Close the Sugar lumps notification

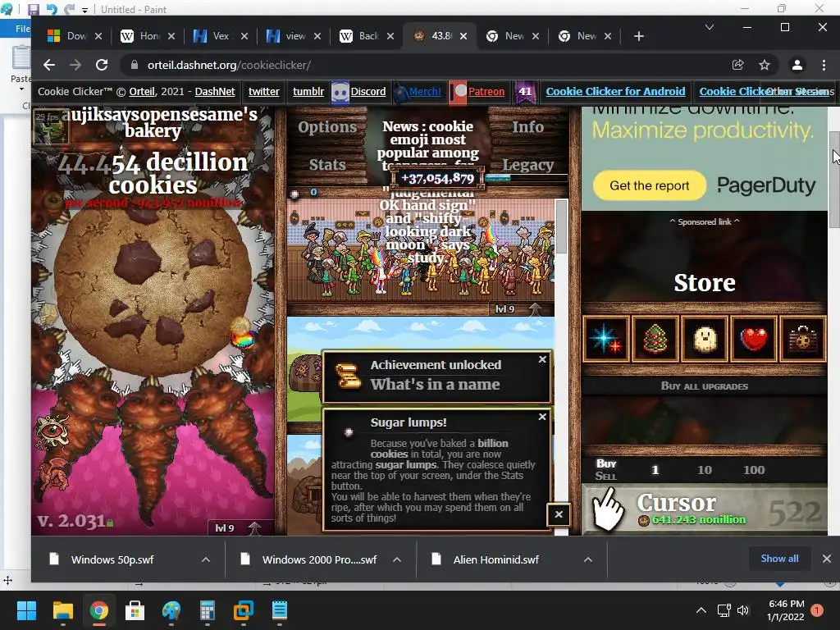[x=542, y=417]
